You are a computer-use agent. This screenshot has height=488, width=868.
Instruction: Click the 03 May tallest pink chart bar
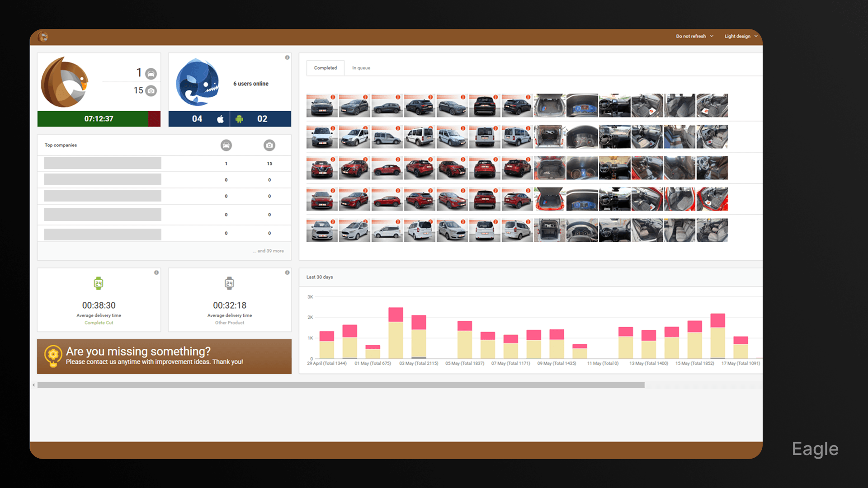[396, 314]
